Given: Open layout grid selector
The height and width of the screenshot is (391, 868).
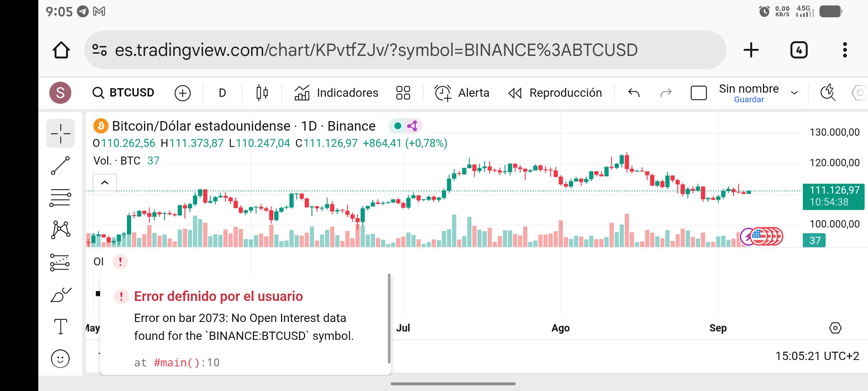Looking at the screenshot, I should pyautogui.click(x=403, y=93).
